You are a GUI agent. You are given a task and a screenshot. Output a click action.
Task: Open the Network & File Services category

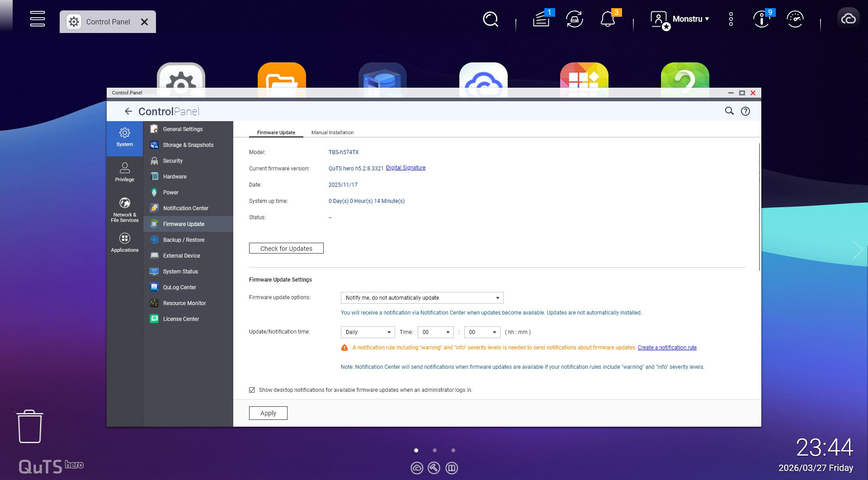124,210
